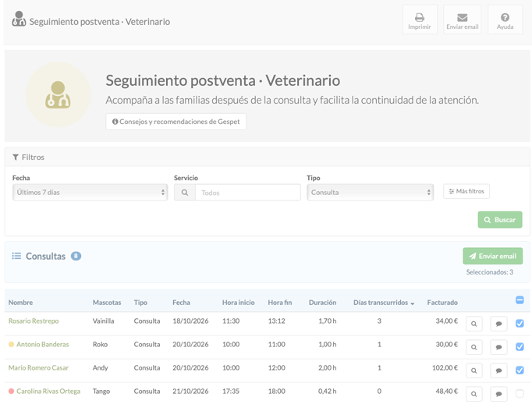This screenshot has height=404, width=532.
Task: Sort table by Nombre column header
Action: 21,303
